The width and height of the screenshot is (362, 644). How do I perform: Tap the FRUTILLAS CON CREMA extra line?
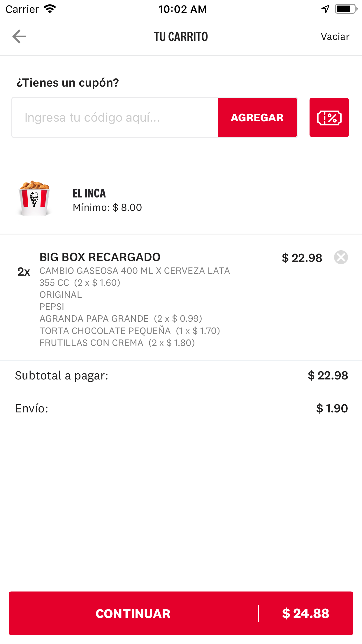tap(117, 343)
